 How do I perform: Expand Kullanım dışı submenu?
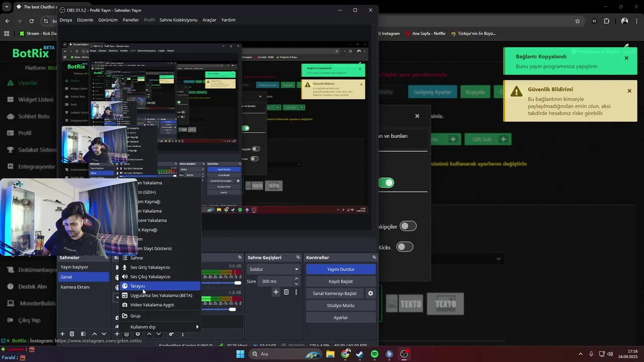click(x=160, y=327)
